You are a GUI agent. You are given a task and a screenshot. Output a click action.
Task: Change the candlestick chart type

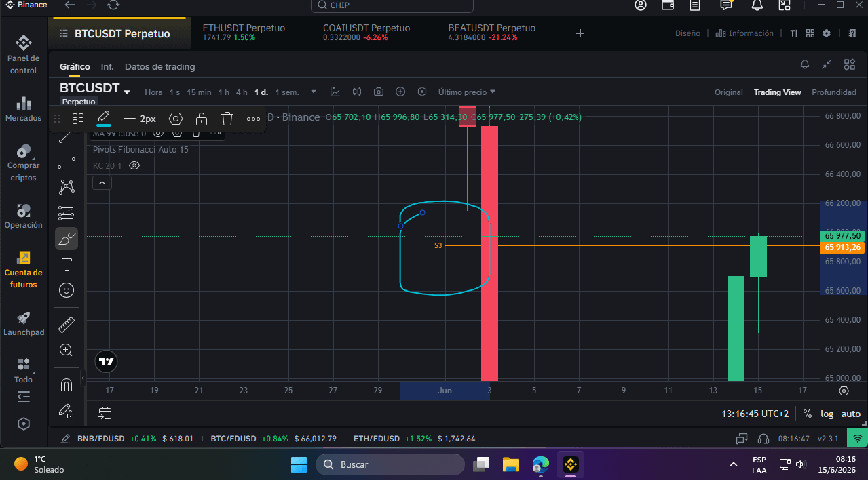pyautogui.click(x=357, y=92)
